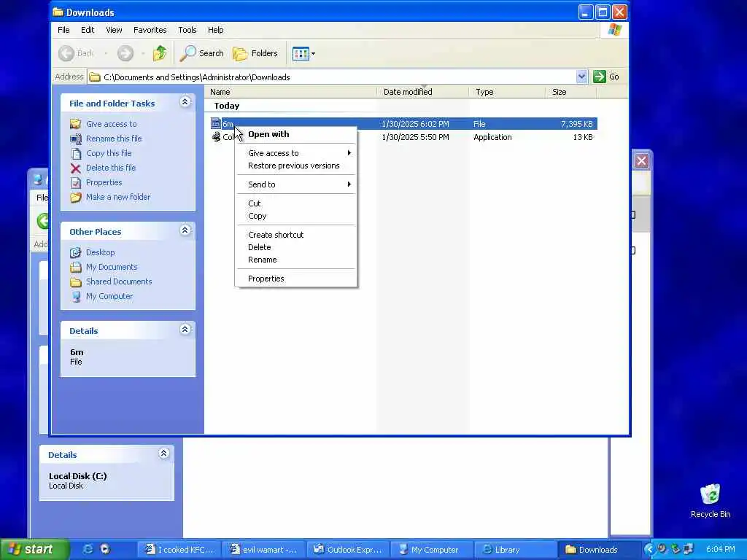Collapse the Other Places panel
This screenshot has width=747, height=560.
tap(185, 230)
